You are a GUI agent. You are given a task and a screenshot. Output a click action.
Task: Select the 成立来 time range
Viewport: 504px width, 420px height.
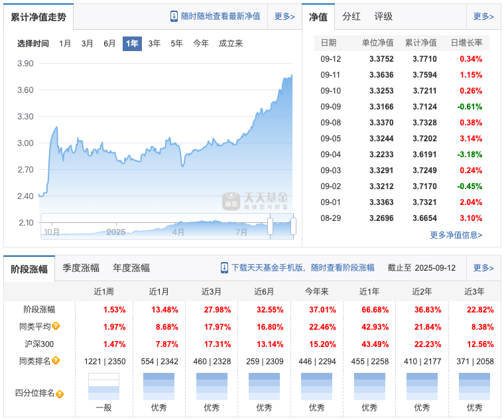pyautogui.click(x=231, y=43)
